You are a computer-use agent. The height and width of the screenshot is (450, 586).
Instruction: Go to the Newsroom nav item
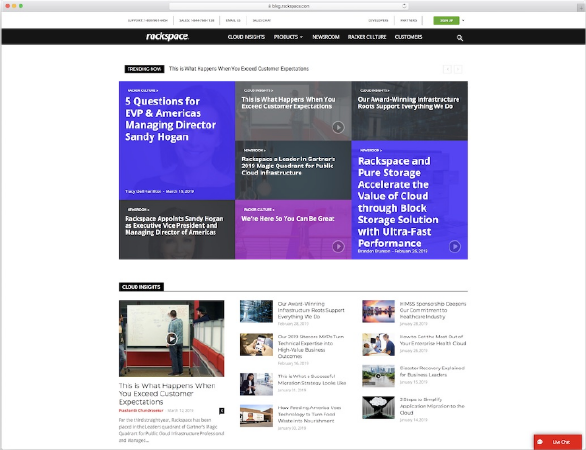pyautogui.click(x=326, y=37)
